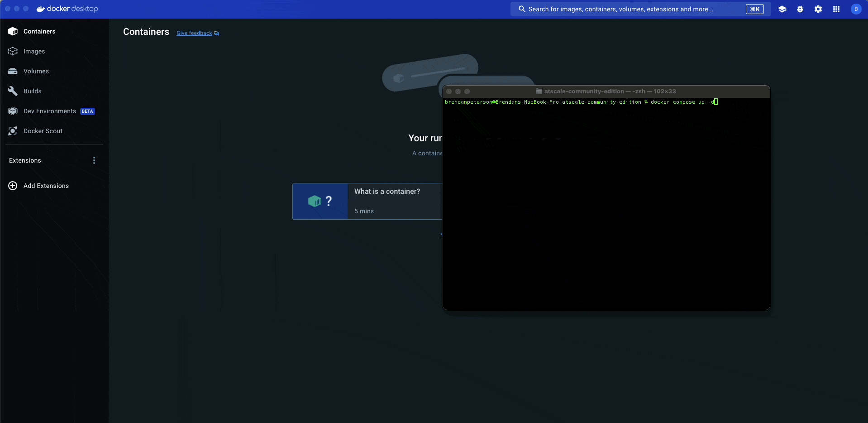
Task: Select the Images menu label
Action: (34, 51)
